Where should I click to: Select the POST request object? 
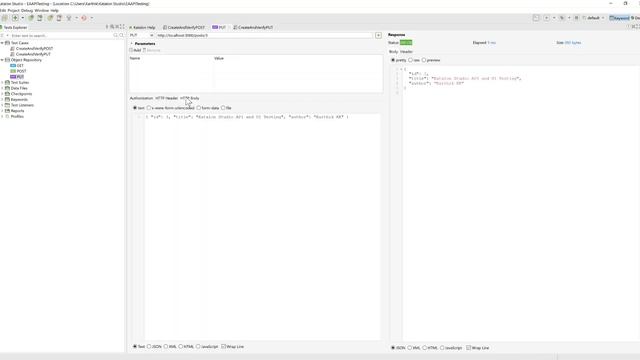point(18,71)
